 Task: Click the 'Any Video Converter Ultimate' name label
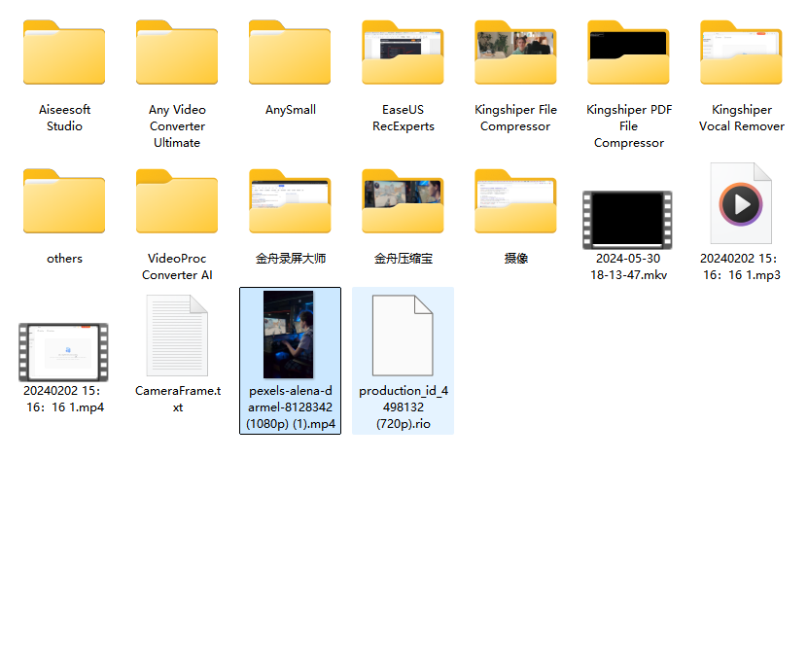177,126
